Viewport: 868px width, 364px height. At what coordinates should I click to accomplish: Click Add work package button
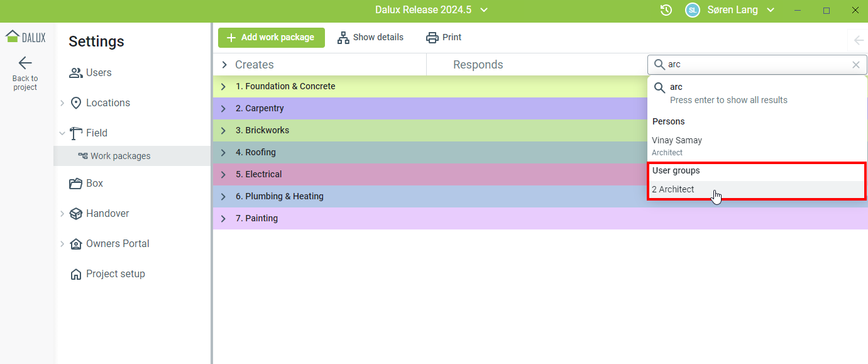click(271, 38)
